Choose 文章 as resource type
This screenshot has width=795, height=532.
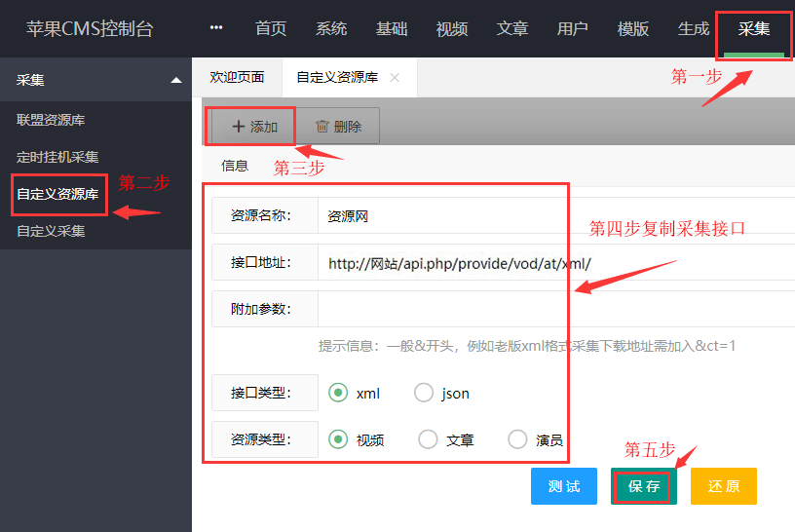(428, 439)
